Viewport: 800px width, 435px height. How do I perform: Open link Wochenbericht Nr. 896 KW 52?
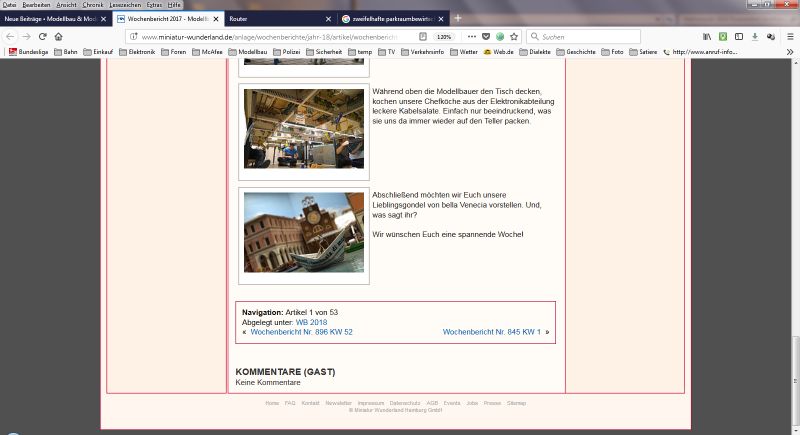coord(301,331)
